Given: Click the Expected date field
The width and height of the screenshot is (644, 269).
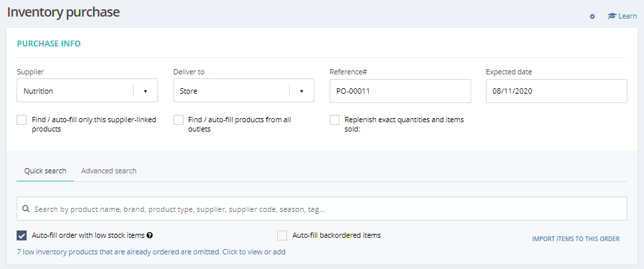Looking at the screenshot, I should (x=556, y=91).
